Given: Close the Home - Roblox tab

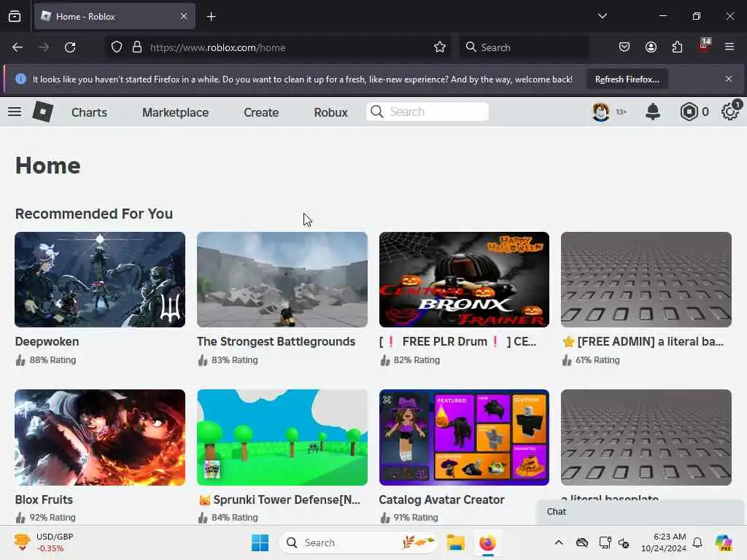Looking at the screenshot, I should 184,17.
